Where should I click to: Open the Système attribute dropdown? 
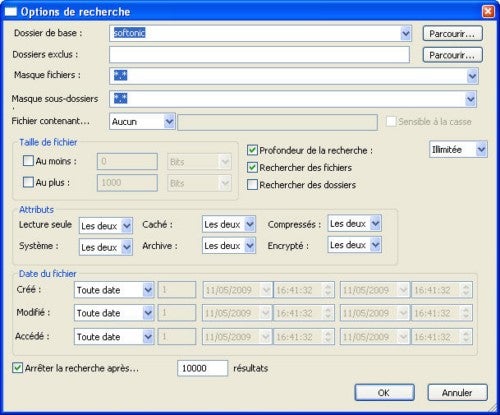(126, 247)
